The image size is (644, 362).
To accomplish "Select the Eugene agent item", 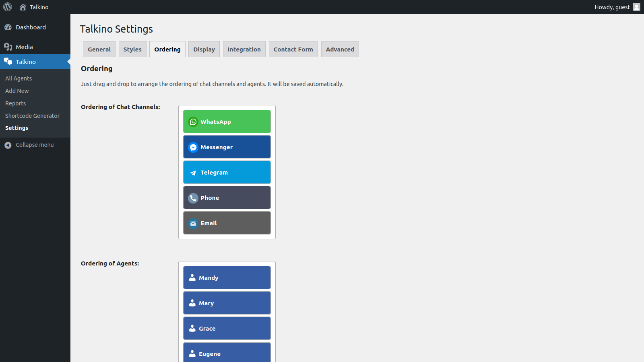I will click(x=227, y=352).
